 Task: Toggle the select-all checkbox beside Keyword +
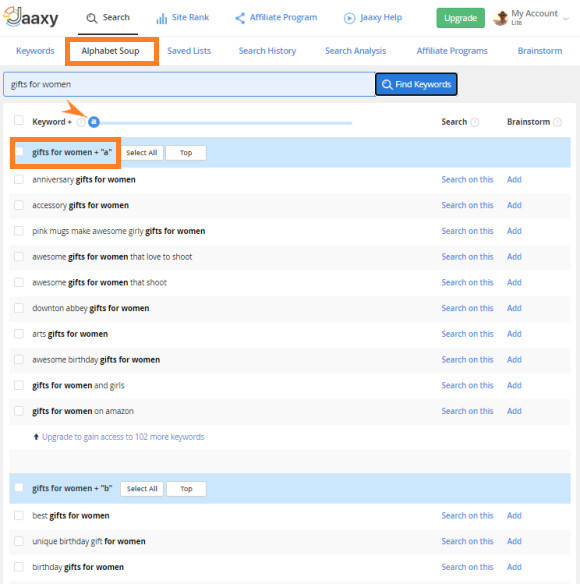(x=19, y=120)
